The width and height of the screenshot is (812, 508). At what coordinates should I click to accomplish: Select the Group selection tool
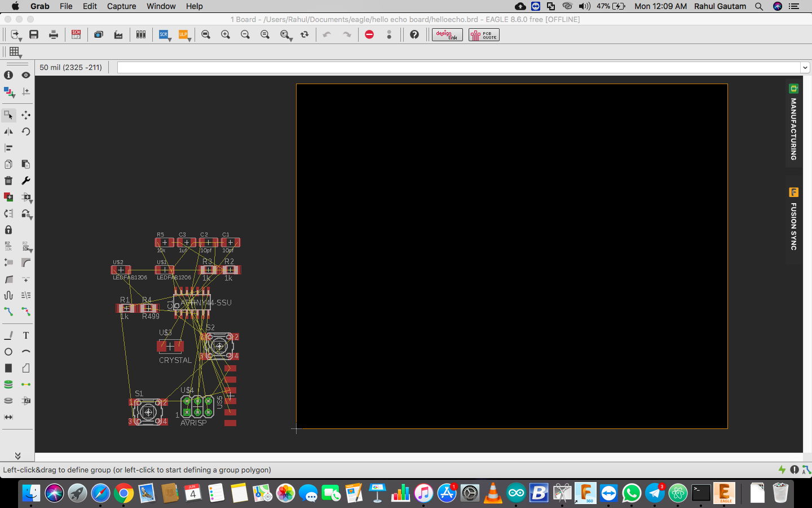(x=8, y=115)
